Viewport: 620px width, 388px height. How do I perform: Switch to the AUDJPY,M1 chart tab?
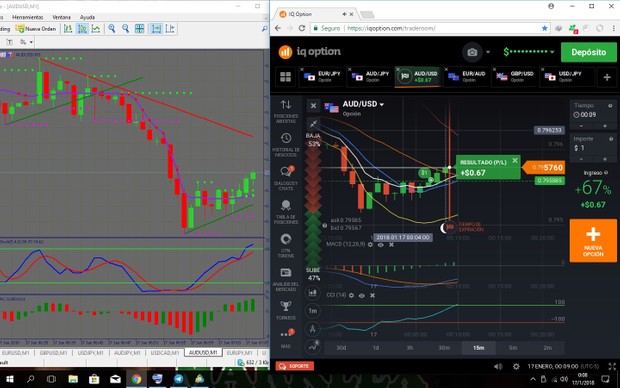click(127, 352)
